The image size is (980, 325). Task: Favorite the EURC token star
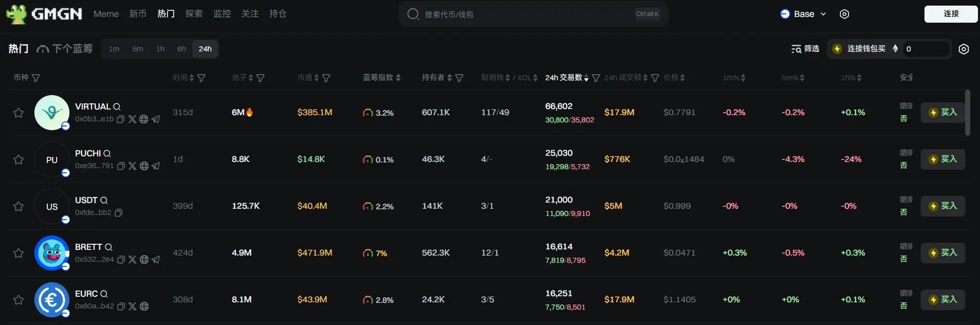[x=19, y=300]
